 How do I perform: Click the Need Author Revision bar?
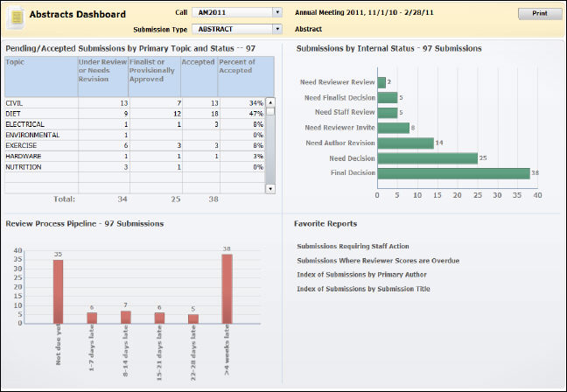click(x=405, y=143)
